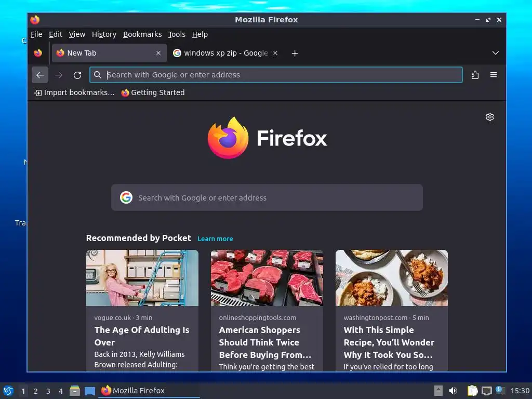532x399 pixels.
Task: Open the Help menu
Action: coord(200,35)
